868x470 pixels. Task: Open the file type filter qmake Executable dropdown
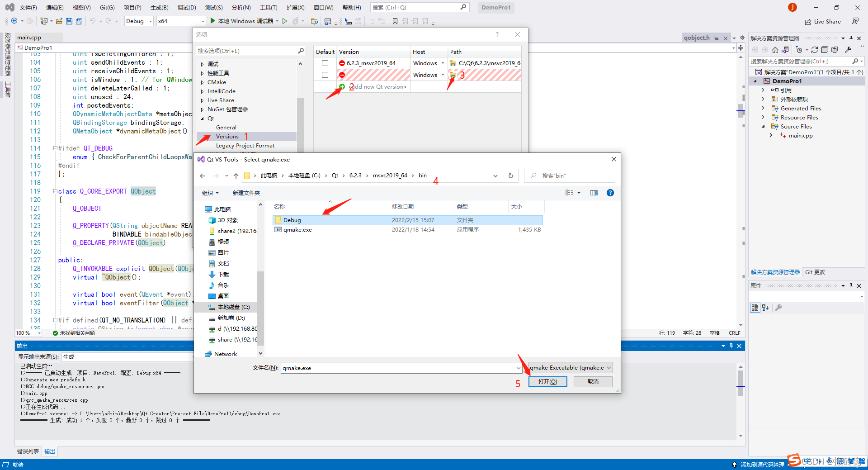pyautogui.click(x=571, y=368)
